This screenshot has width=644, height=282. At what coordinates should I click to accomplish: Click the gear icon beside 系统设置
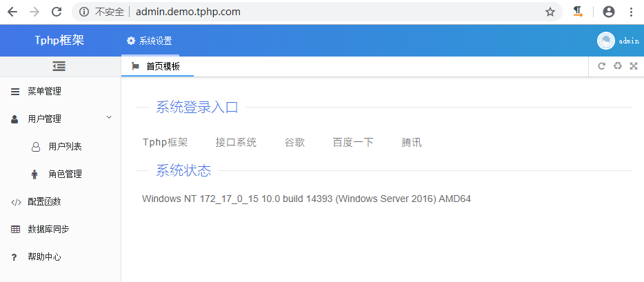click(x=131, y=41)
